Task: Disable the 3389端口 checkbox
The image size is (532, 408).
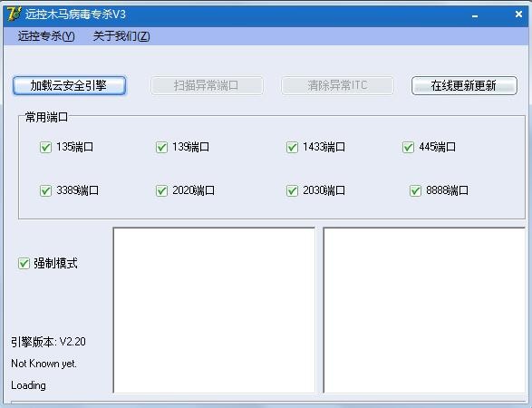Action: [x=45, y=190]
